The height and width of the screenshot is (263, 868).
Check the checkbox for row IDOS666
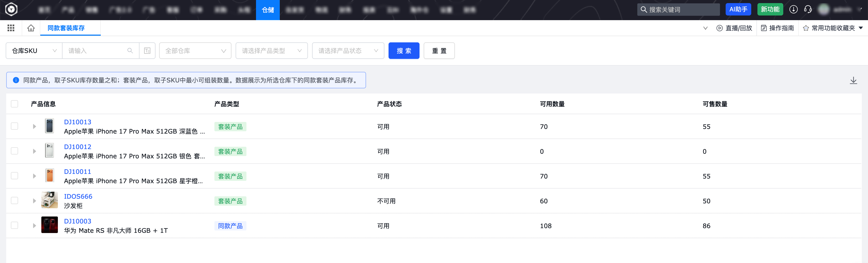point(14,200)
